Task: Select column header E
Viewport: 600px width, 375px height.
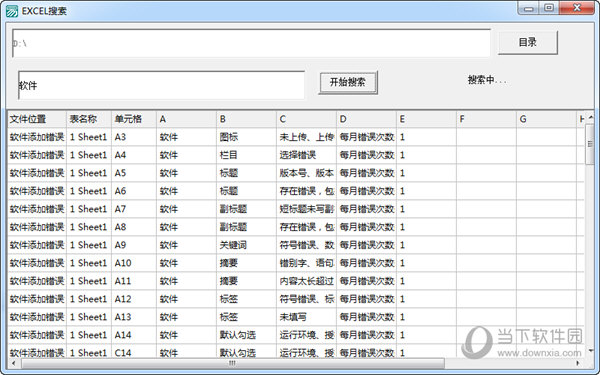Action: point(427,119)
